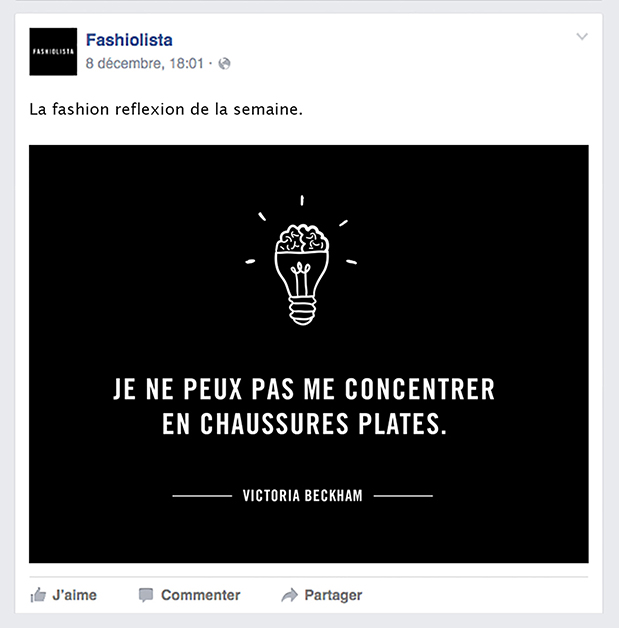Screen dimensions: 619x628
Task: Open post options chevron menu
Action: point(582,37)
